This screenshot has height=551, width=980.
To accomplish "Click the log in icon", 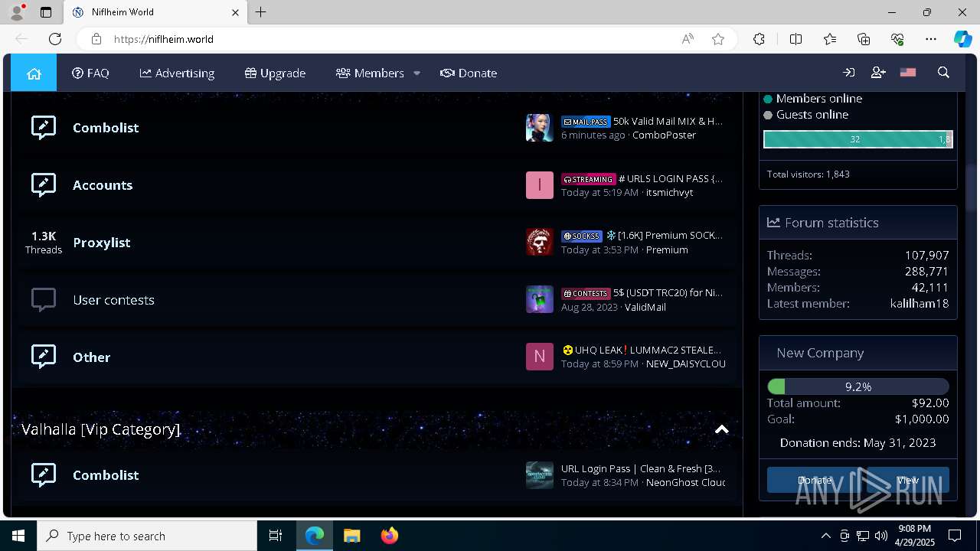I will click(849, 73).
